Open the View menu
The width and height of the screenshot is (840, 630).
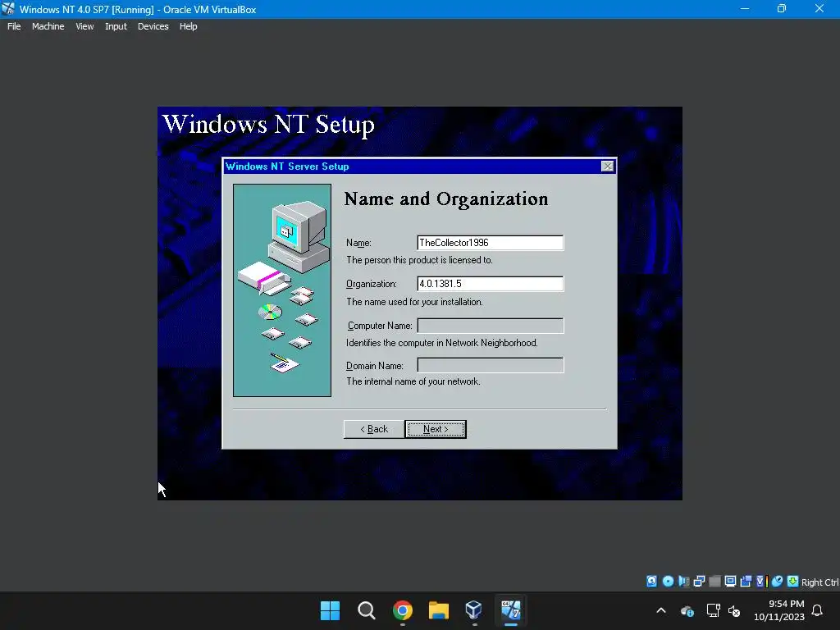84,26
